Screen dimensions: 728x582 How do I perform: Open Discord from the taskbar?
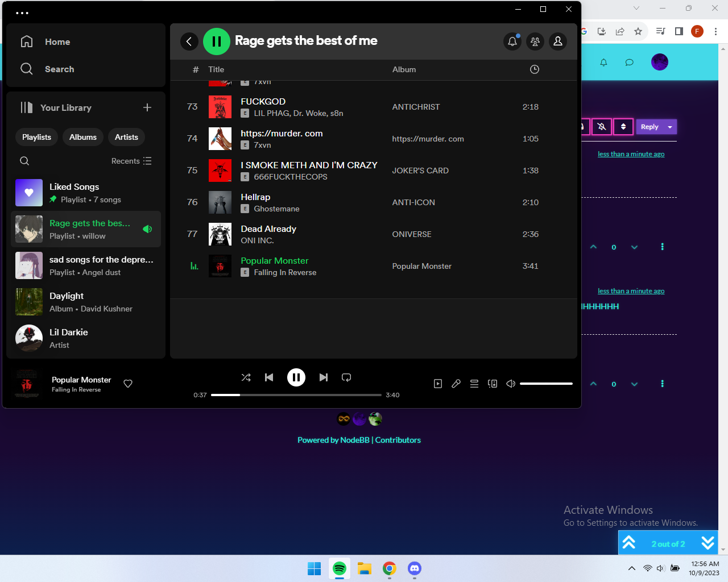[x=415, y=568]
